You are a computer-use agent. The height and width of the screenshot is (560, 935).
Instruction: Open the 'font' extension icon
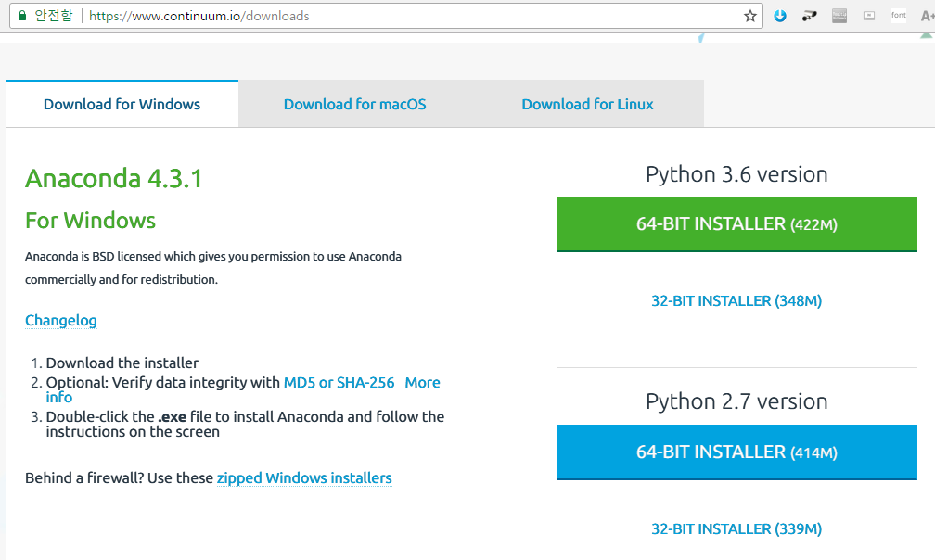click(899, 16)
